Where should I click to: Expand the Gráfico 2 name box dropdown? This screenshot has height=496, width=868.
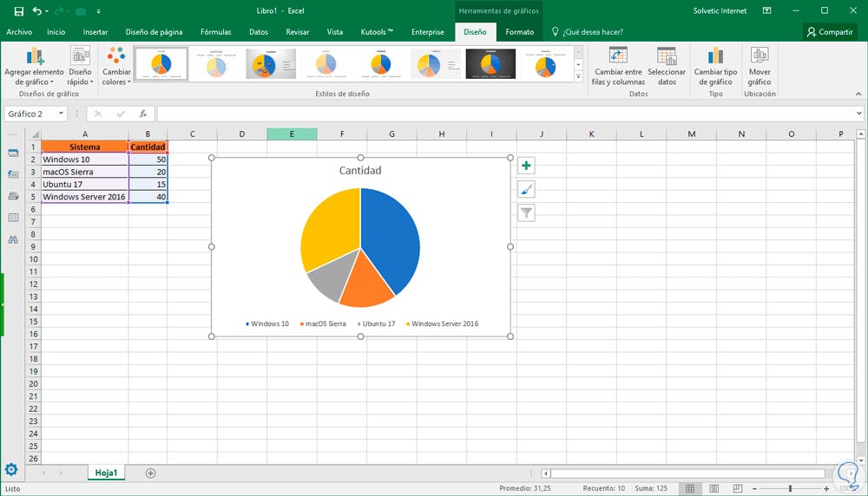(x=61, y=114)
